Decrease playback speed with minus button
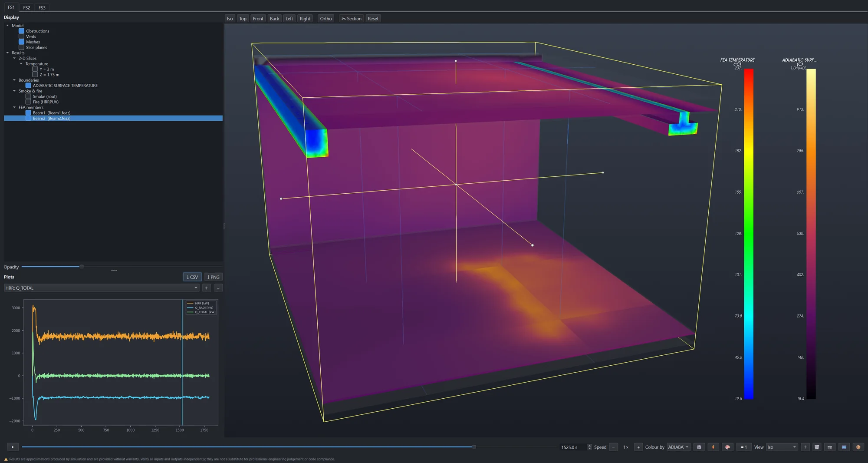The image size is (868, 463). [x=613, y=447]
